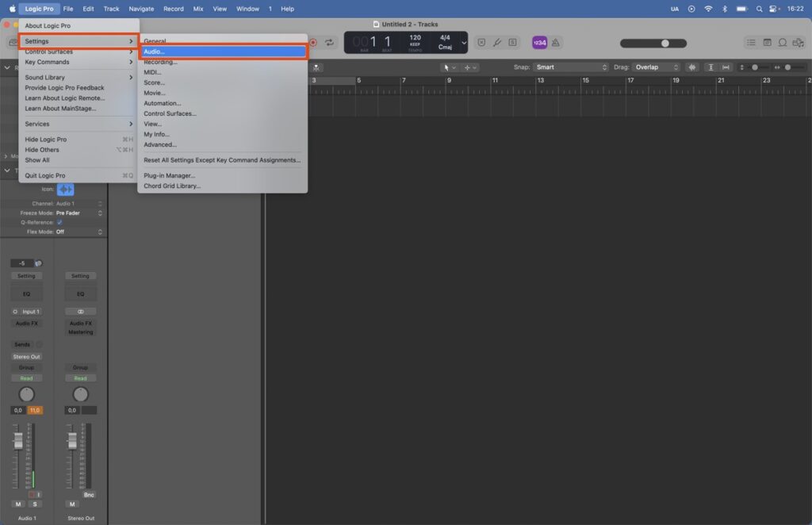The width and height of the screenshot is (812, 525).
Task: Mute the Audio 1 channel strip
Action: tap(17, 504)
